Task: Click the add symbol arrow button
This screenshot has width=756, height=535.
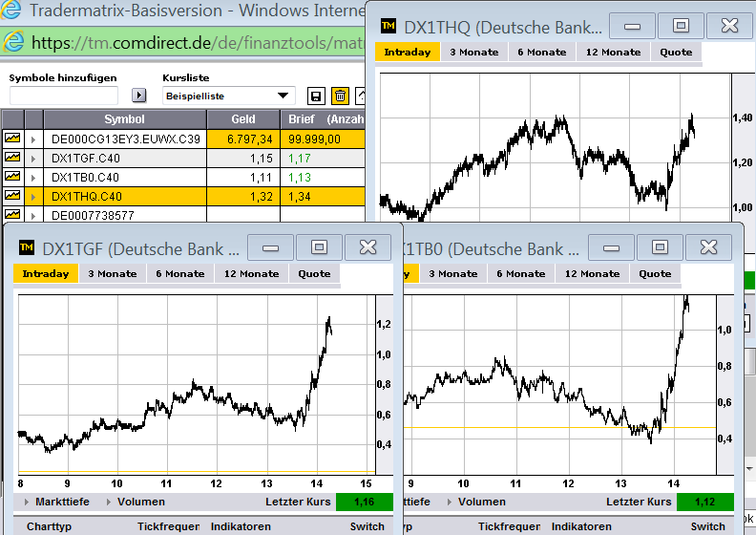Action: click(x=138, y=95)
